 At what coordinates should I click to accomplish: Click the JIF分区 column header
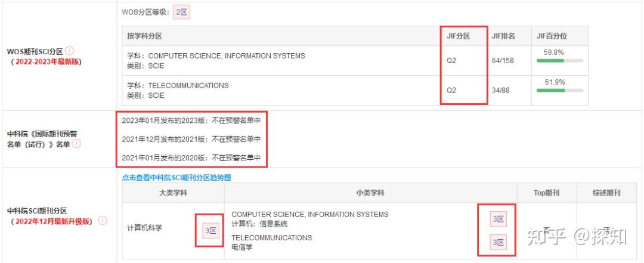458,36
